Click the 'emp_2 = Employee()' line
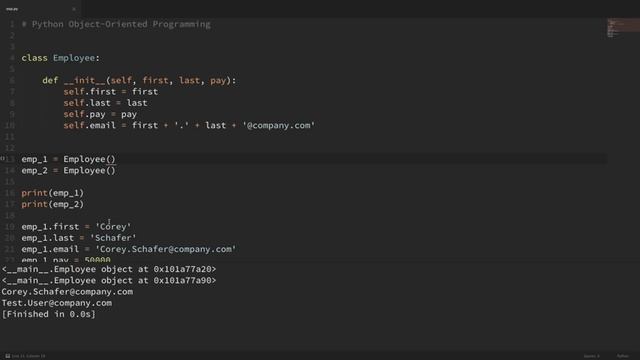640x360 pixels. coord(69,170)
